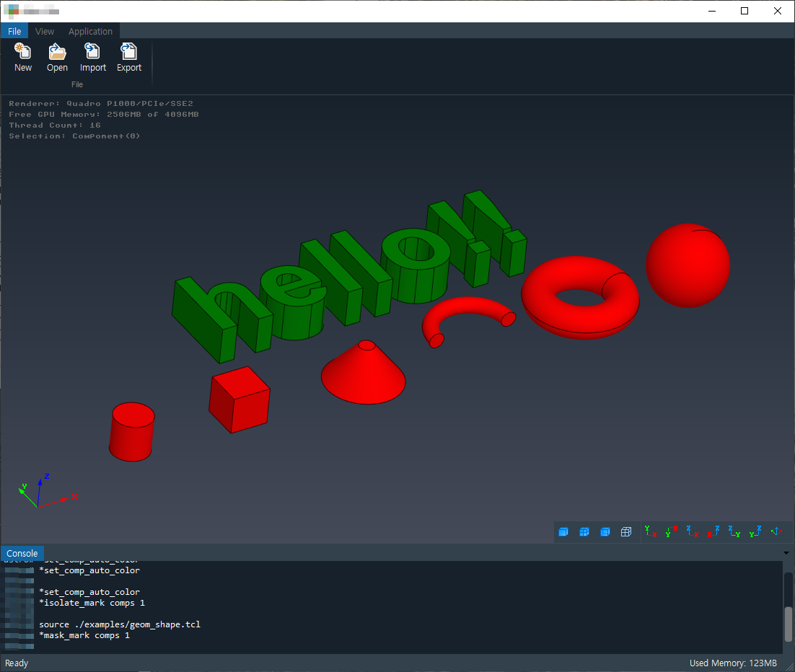Select the shaded with mesh edges display mode
This screenshot has height=672, width=795.
(x=584, y=531)
